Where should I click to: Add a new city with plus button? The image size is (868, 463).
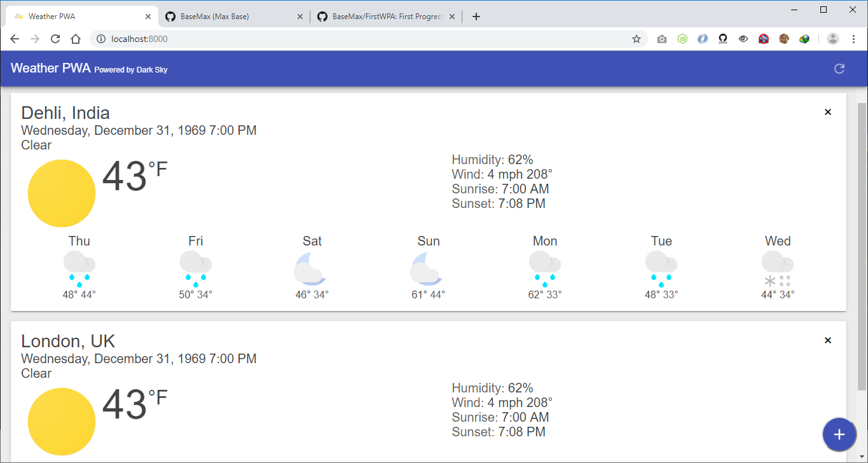point(839,434)
